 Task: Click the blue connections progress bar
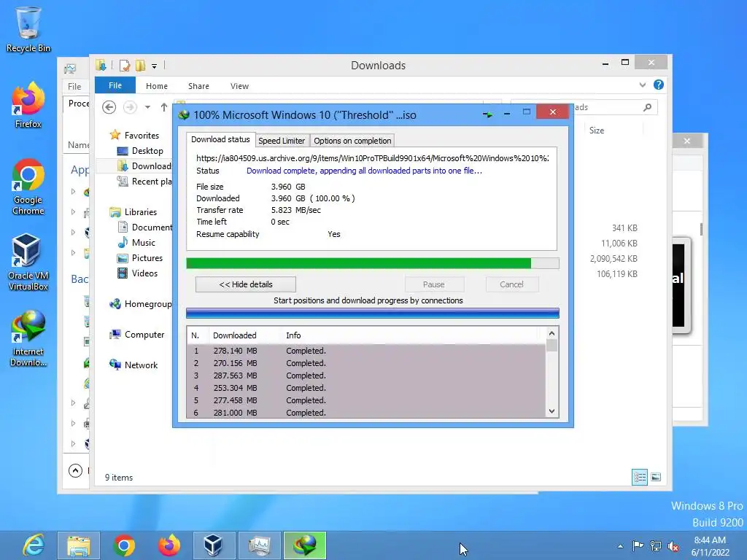[x=373, y=313]
